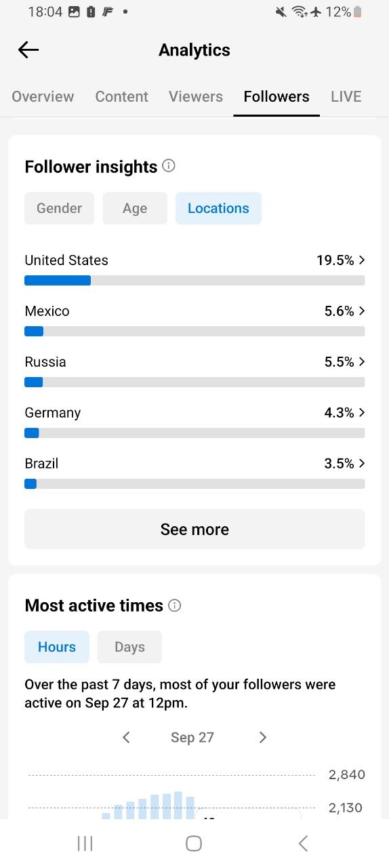The image size is (389, 868).
Task: Switch active times to Days
Action: point(129,646)
